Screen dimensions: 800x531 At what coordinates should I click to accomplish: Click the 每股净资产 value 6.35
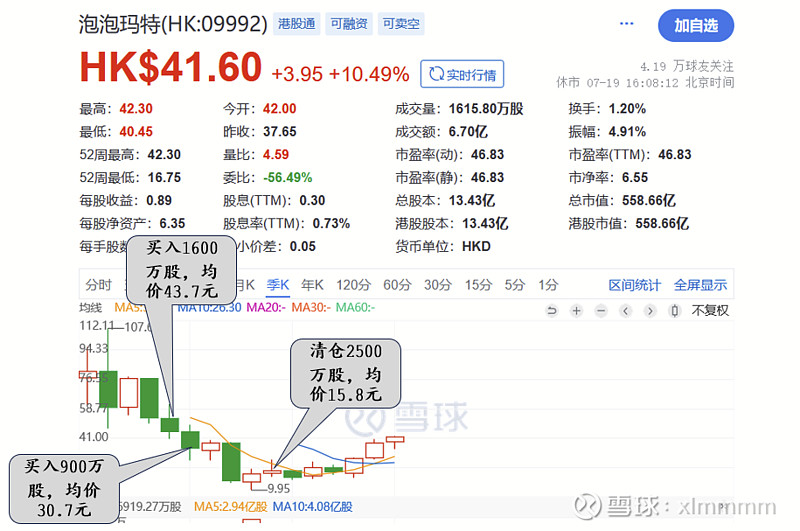click(172, 223)
